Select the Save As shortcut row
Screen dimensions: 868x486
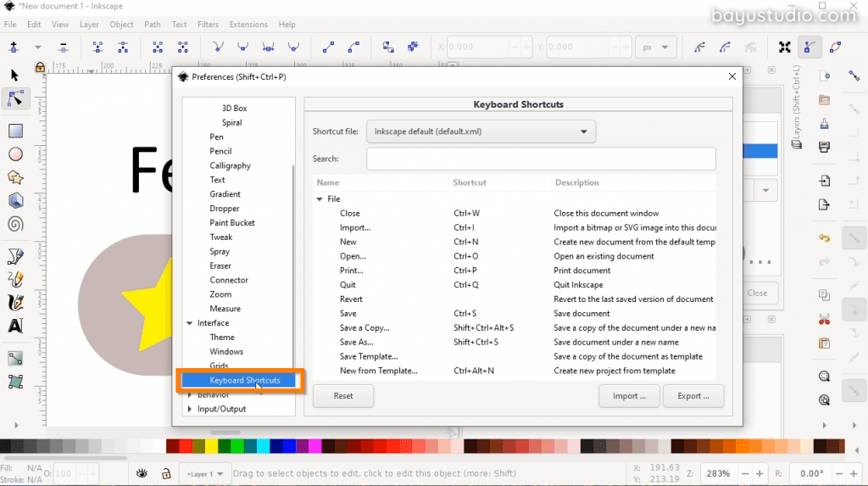point(514,342)
